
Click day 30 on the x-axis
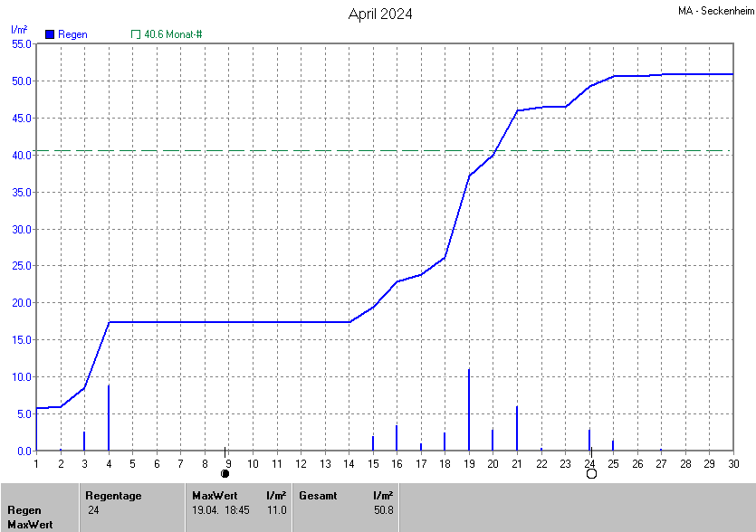[x=732, y=464]
